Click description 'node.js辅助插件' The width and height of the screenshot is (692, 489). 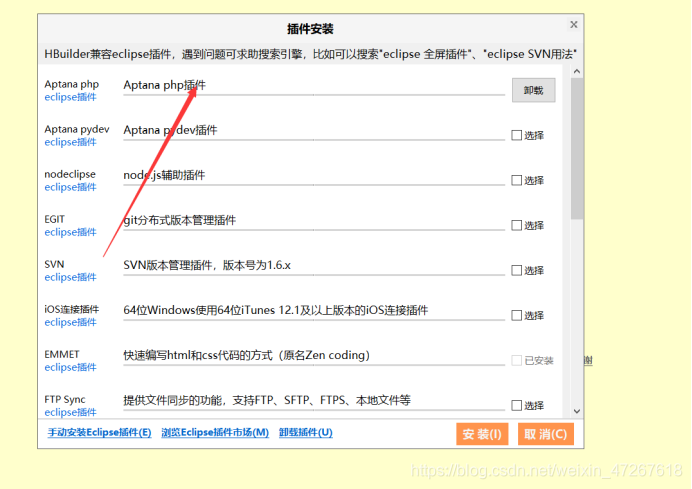point(164,175)
